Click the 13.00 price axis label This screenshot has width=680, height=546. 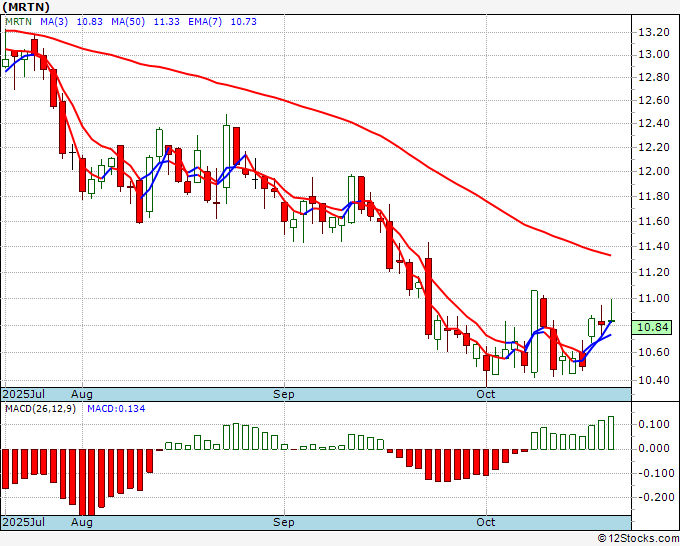(654, 55)
